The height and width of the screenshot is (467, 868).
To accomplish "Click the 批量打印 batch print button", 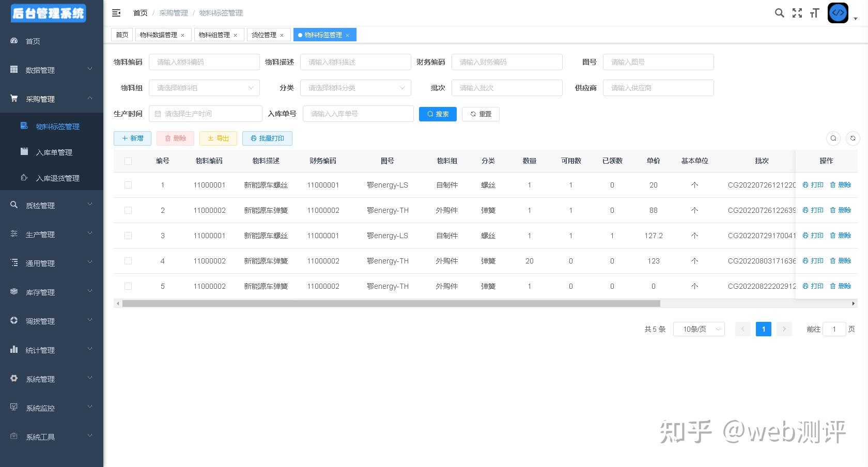I will point(267,138).
